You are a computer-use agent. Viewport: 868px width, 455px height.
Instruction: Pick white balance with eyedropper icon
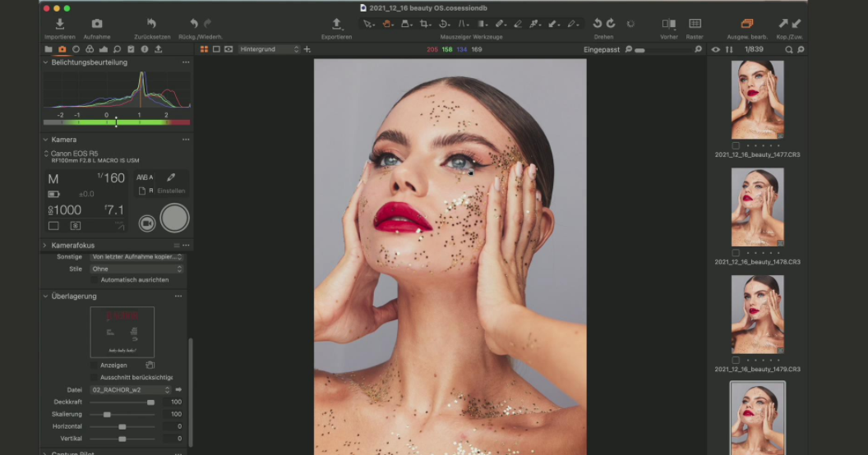[171, 177]
